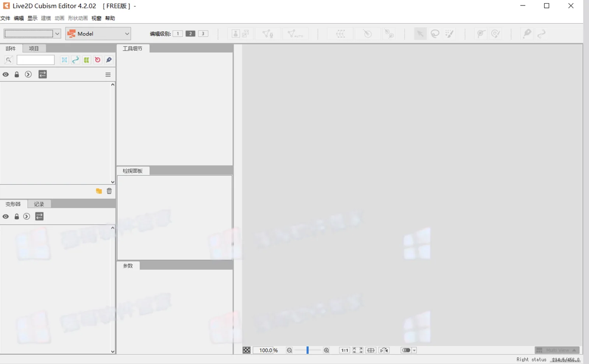Image resolution: width=589 pixels, height=364 pixels.
Task: Click the parts search input field
Action: (x=36, y=60)
